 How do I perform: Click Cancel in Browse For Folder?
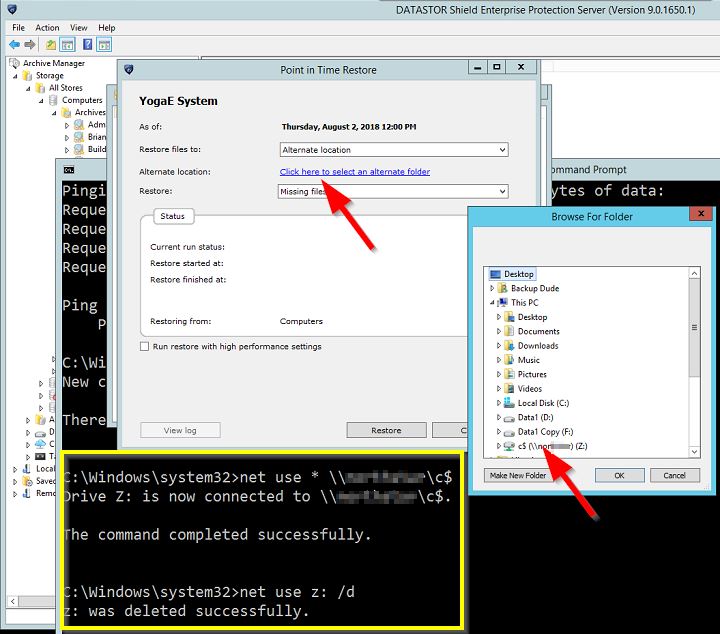point(675,475)
